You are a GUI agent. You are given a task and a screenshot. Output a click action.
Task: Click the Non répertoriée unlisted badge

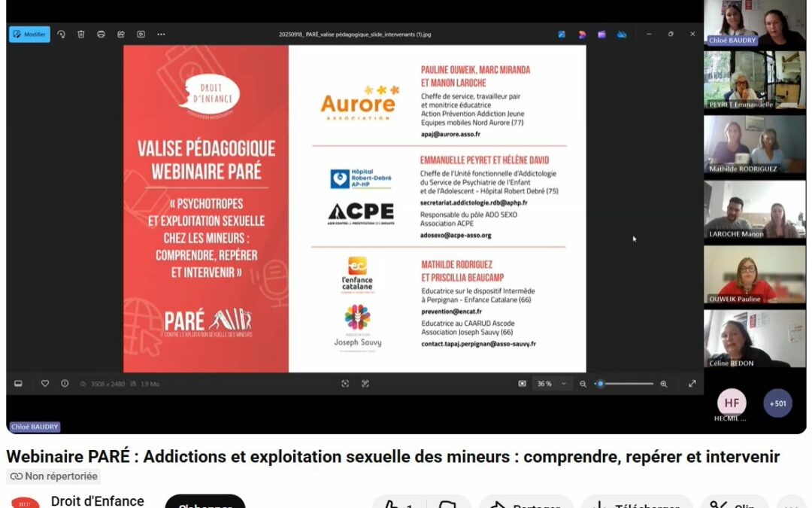tap(53, 476)
